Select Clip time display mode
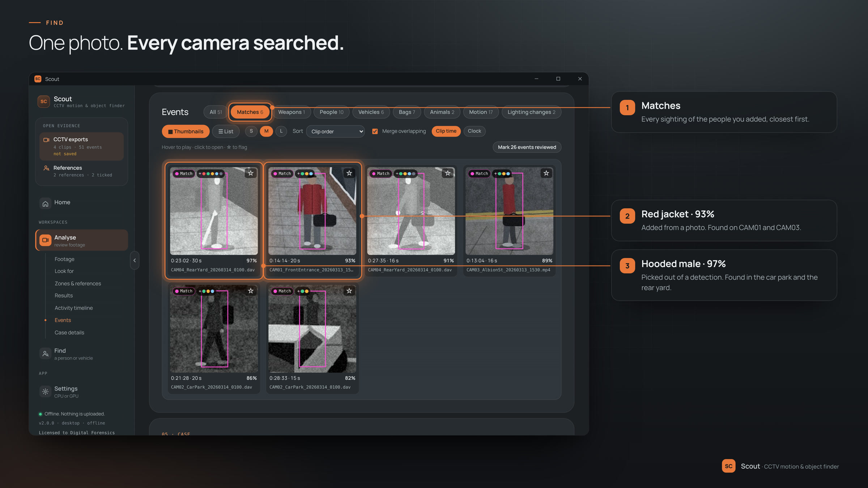This screenshot has width=868, height=488. pyautogui.click(x=446, y=131)
